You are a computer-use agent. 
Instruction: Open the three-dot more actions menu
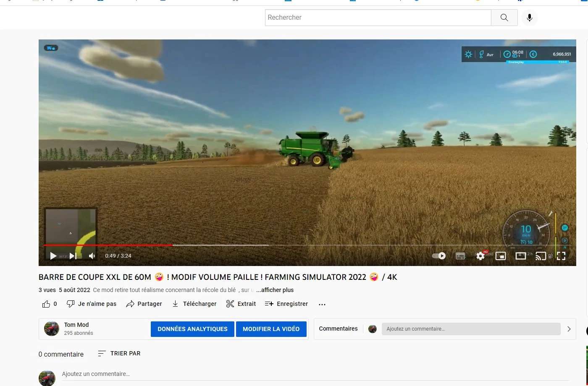click(x=322, y=304)
